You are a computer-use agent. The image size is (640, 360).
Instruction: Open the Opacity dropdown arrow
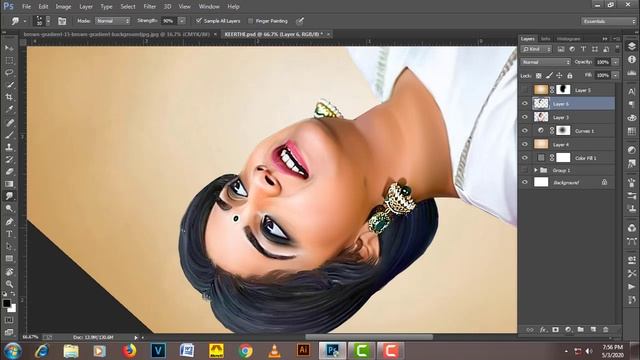click(x=615, y=62)
